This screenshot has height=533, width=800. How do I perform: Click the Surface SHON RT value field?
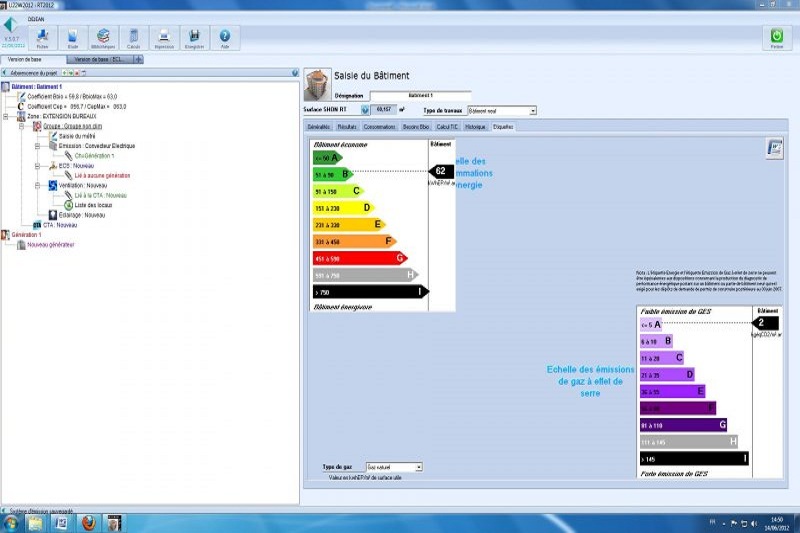[x=383, y=110]
